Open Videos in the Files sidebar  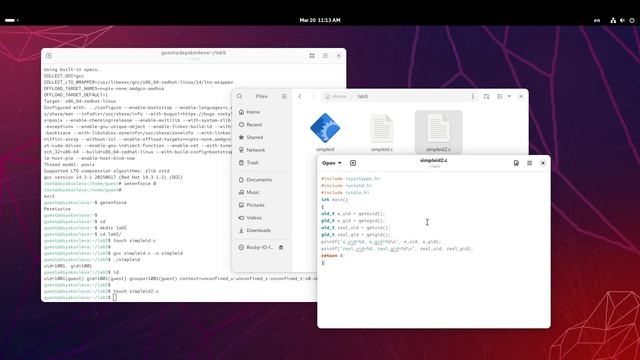[262, 218]
